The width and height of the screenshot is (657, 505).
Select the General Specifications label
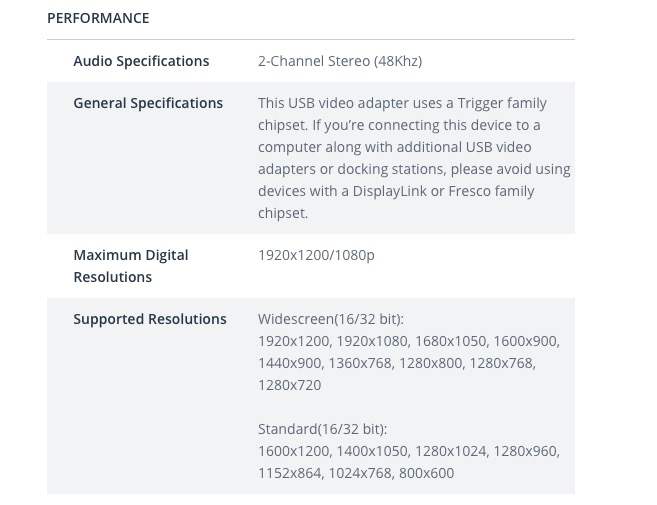tap(148, 103)
